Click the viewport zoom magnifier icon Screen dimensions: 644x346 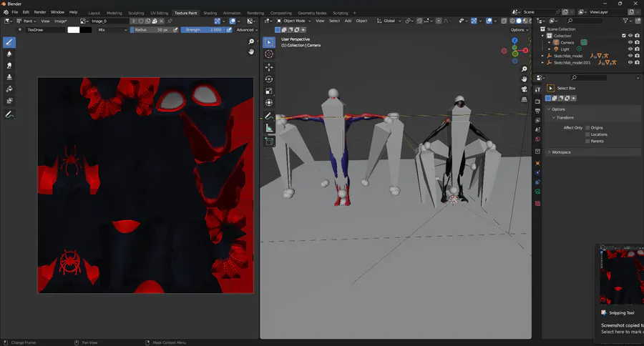(x=524, y=69)
